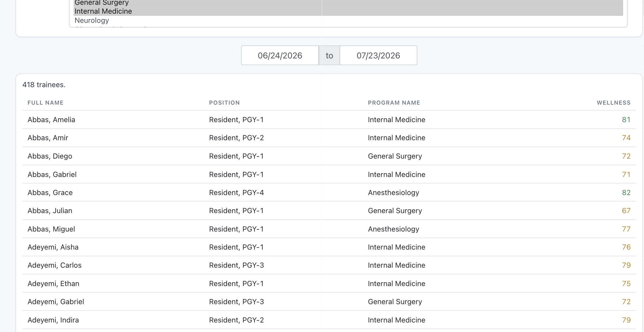Sort by the Wellness column header
Image resolution: width=644 pixels, height=332 pixels.
613,103
